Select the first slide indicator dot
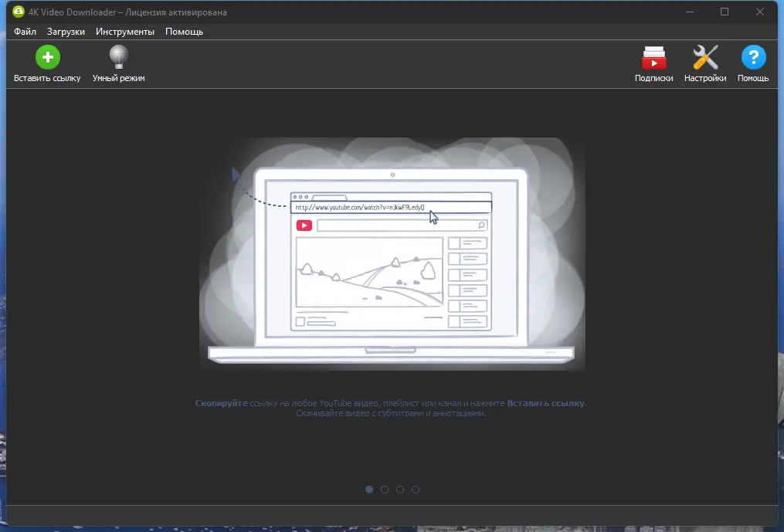Viewport: 784px width, 532px height. pos(369,490)
